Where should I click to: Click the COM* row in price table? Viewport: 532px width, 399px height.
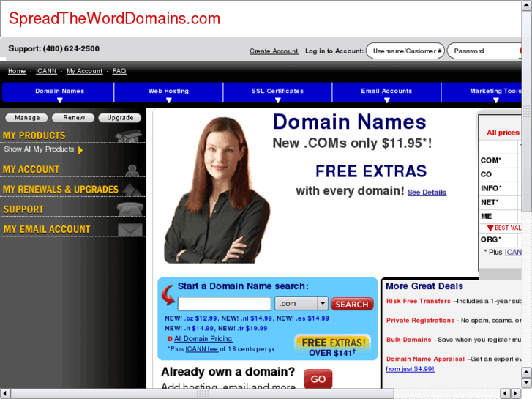[501, 160]
